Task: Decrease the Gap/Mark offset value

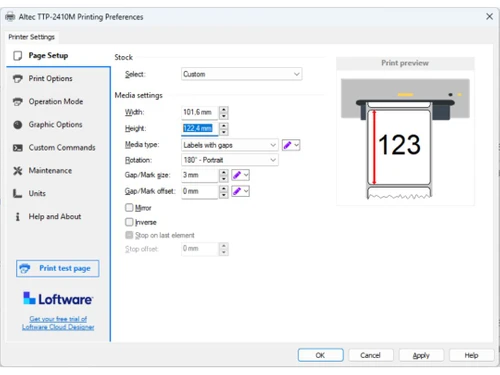Action: click(224, 195)
